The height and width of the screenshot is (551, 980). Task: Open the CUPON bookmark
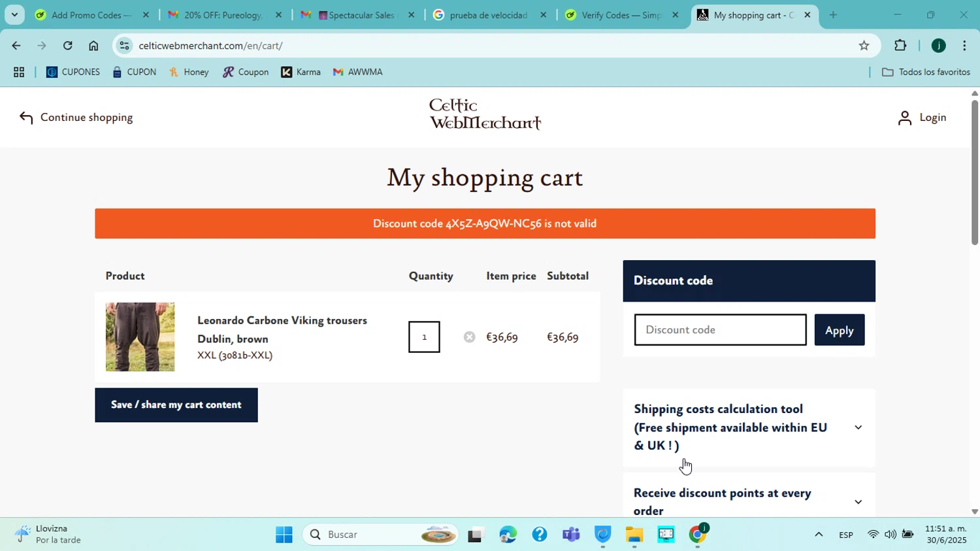tap(135, 73)
